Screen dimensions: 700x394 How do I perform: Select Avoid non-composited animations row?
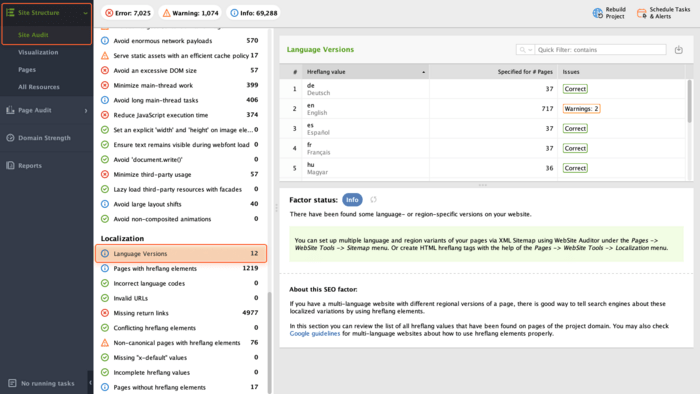coord(181,219)
